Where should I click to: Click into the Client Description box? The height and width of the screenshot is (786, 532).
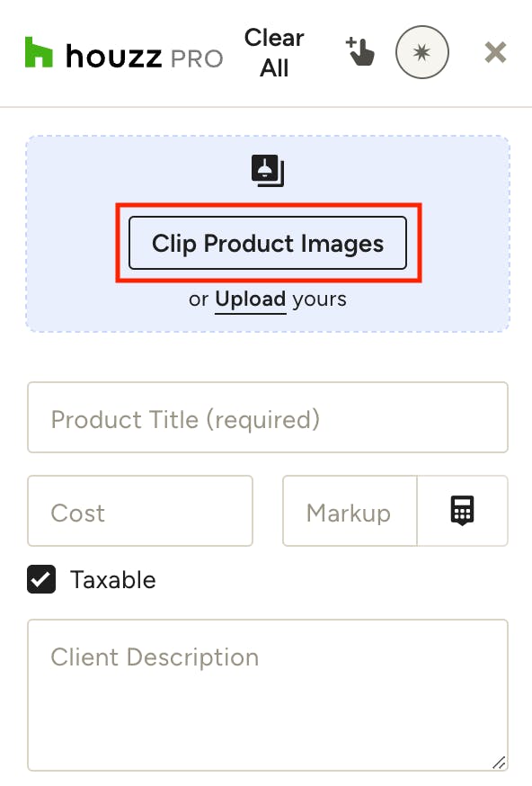pyautogui.click(x=268, y=695)
